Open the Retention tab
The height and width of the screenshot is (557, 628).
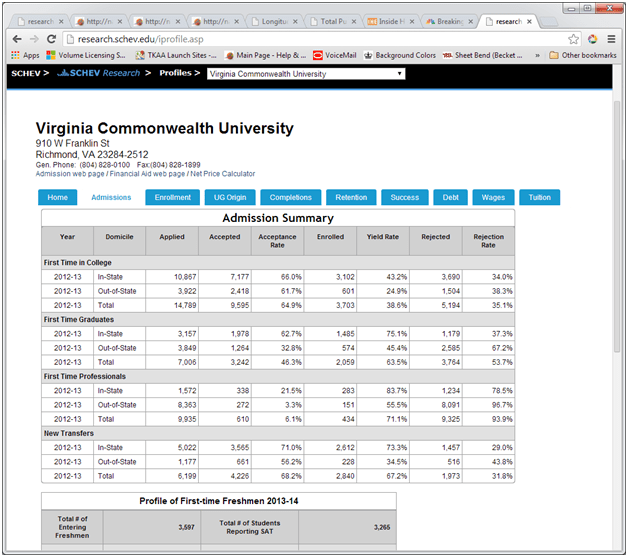click(350, 197)
